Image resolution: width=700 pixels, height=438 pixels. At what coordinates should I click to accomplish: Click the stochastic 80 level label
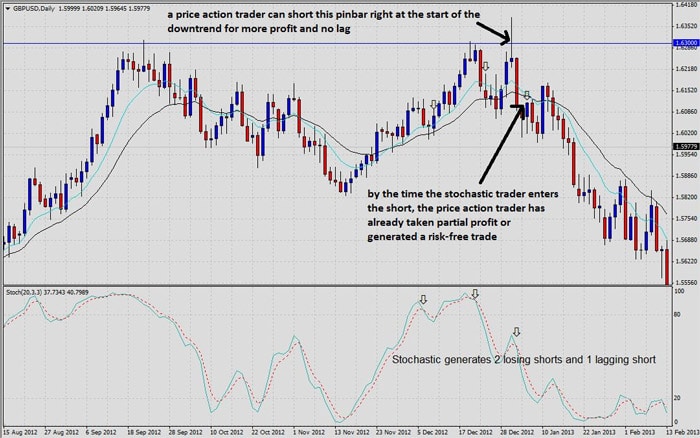(677, 315)
